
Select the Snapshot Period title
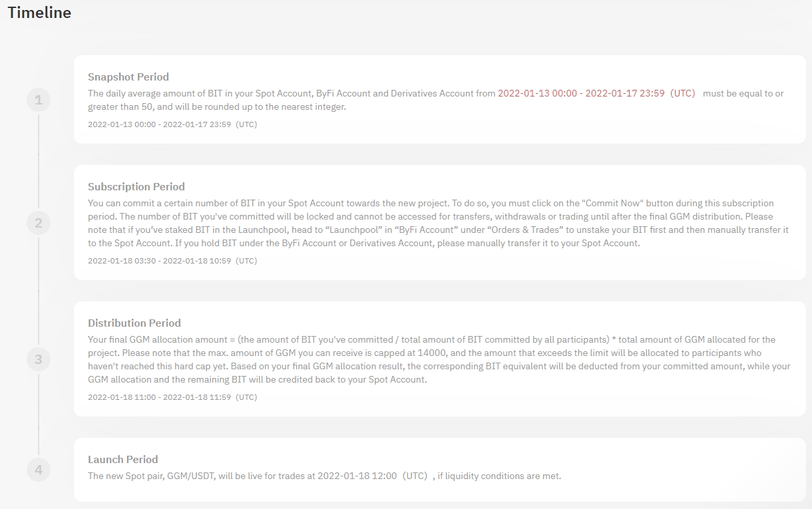[128, 77]
